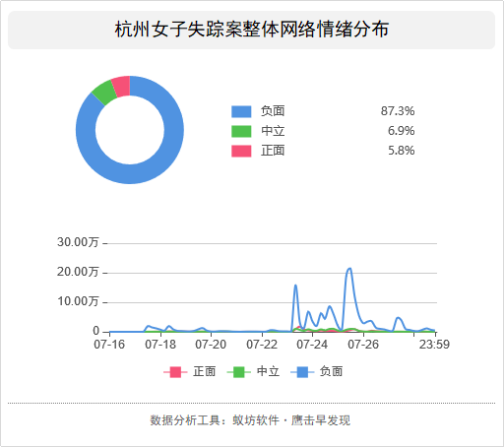This screenshot has width=504, height=447.
Task: Click the 6.9% percentage value
Action: coord(401,131)
